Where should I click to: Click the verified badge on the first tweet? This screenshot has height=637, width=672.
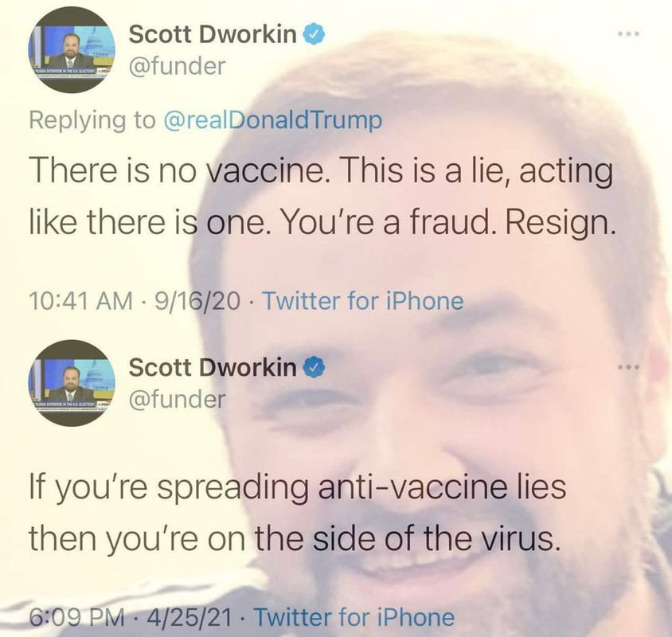(x=315, y=34)
